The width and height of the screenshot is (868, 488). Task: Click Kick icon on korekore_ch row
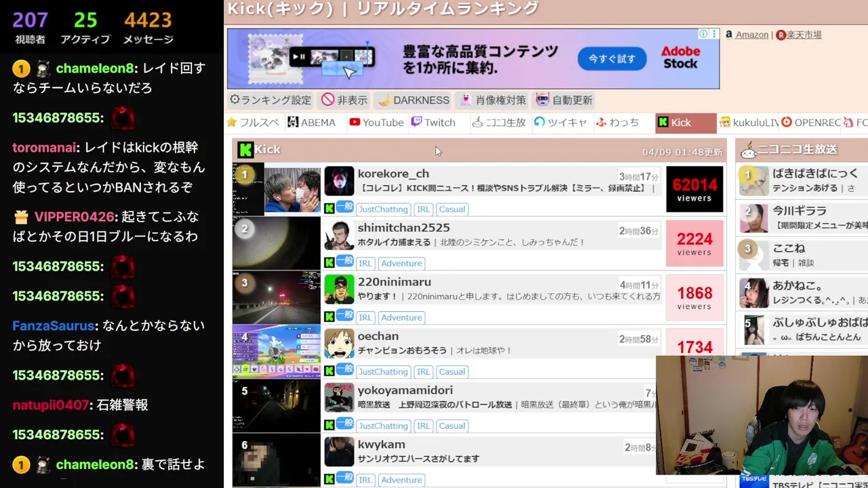coord(329,208)
